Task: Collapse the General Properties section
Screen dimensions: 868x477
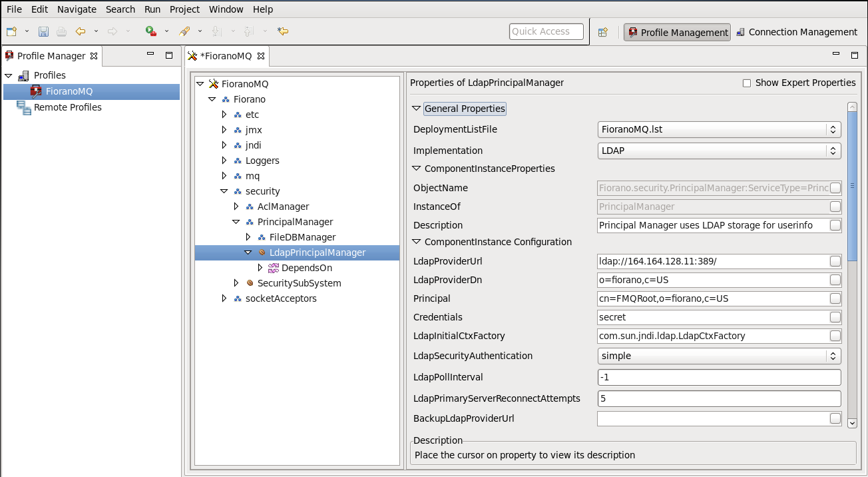Action: pyautogui.click(x=417, y=109)
